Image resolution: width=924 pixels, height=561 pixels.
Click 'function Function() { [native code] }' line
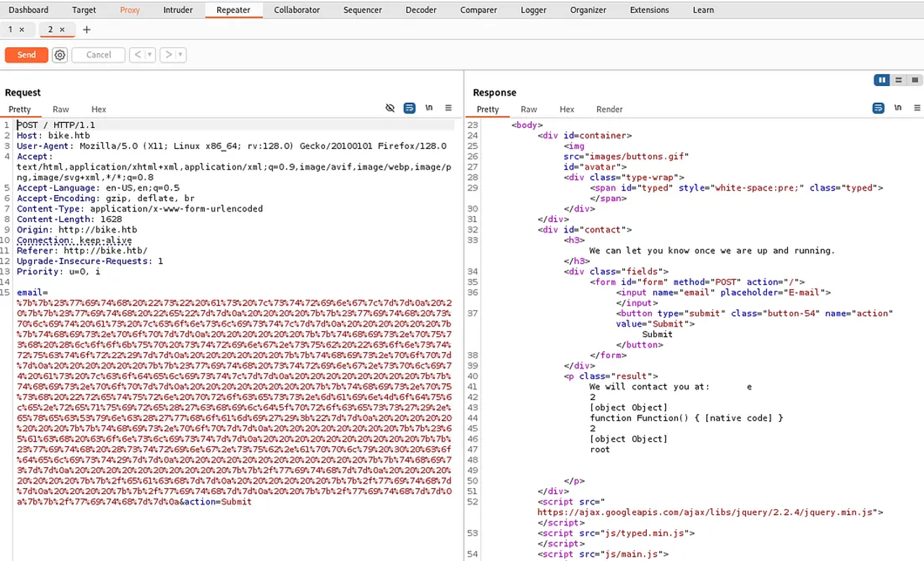pyautogui.click(x=686, y=418)
